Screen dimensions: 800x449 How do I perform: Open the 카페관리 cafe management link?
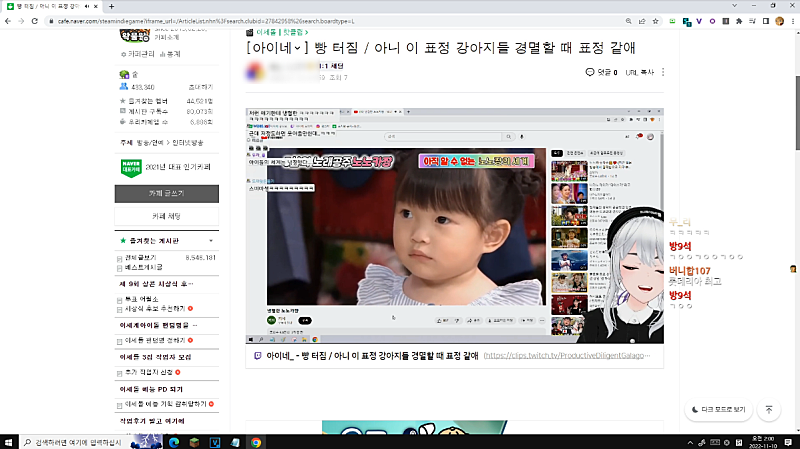click(x=139, y=54)
